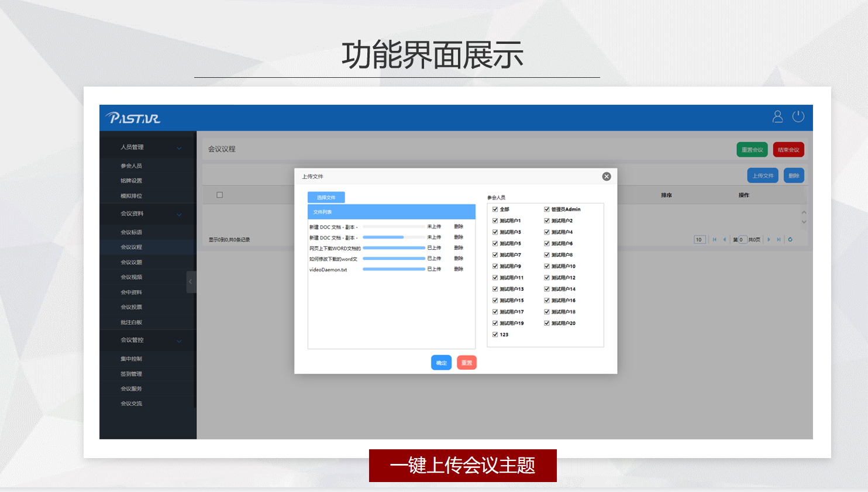Click the red 重置 button in dialog
This screenshot has width=868, height=492.
(x=467, y=363)
